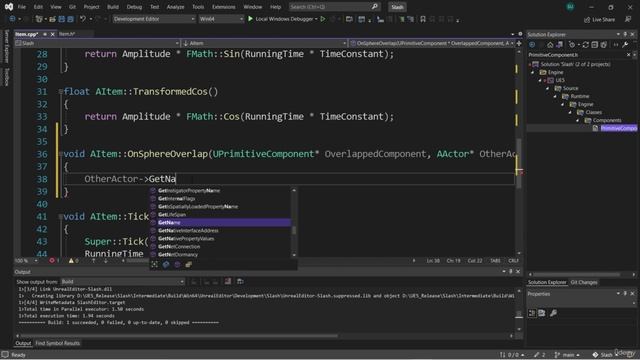This screenshot has height=360, width=640.
Task: Click Alphabetical sort icon in Properties panel
Action: coord(542,313)
